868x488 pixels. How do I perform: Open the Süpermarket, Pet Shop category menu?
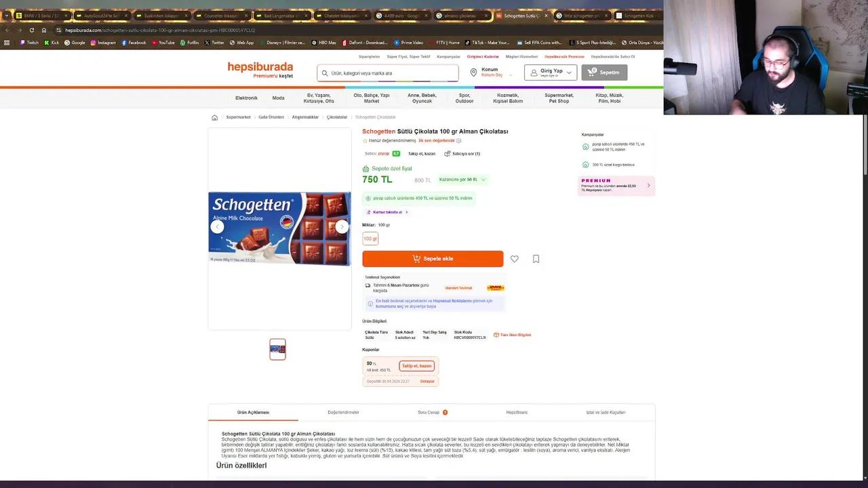559,98
